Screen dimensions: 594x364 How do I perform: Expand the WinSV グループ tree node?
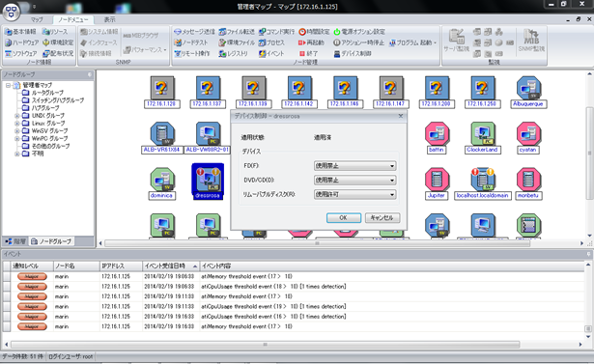click(x=17, y=131)
